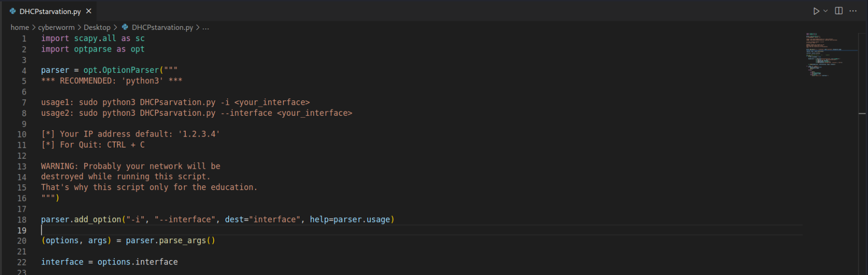Select the DHCPstarvation.py editor tab
This screenshot has height=275, width=868.
(50, 11)
